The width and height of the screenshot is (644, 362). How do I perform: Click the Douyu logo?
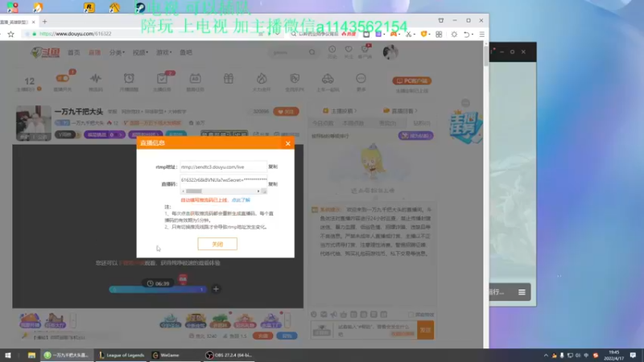click(45, 52)
